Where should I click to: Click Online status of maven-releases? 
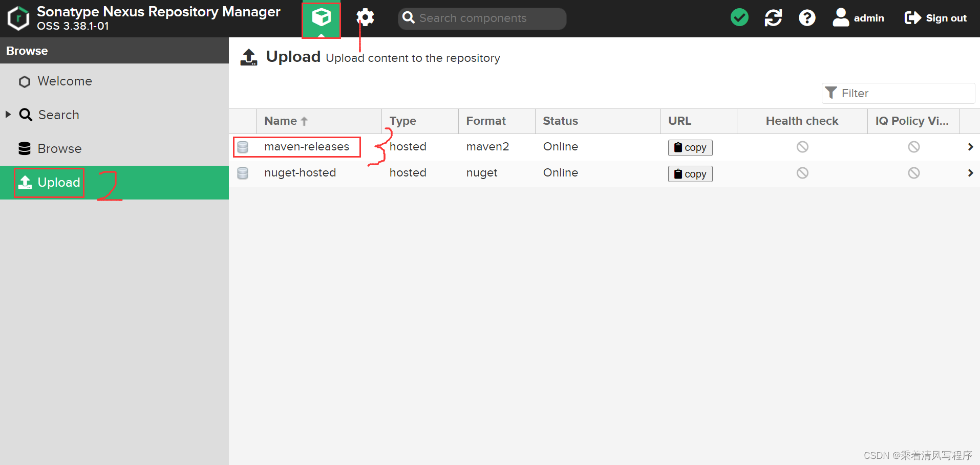click(x=561, y=147)
